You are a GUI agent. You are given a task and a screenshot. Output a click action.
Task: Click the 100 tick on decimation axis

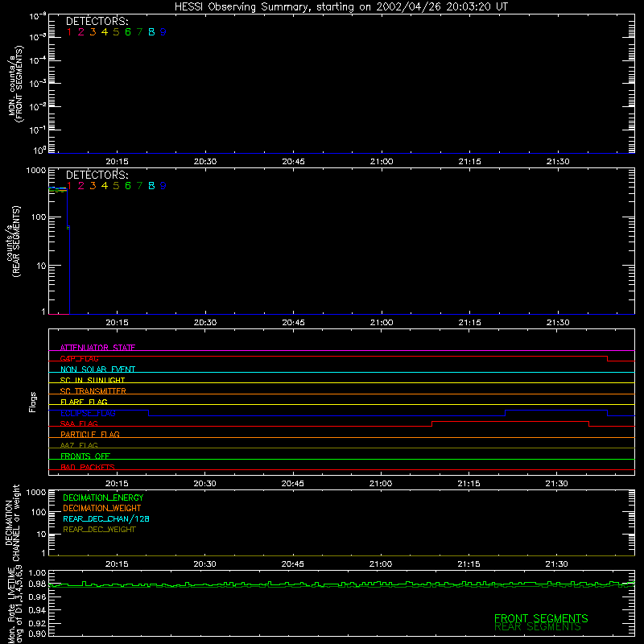39,512
